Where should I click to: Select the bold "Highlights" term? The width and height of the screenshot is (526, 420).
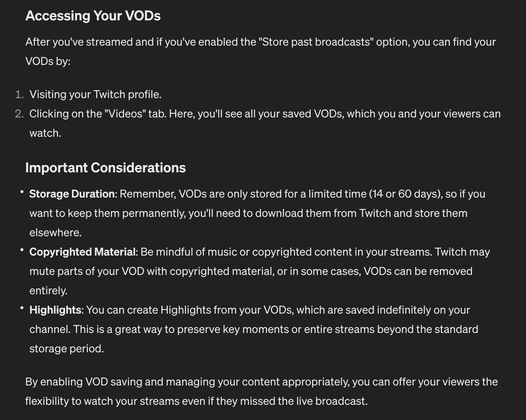(55, 310)
